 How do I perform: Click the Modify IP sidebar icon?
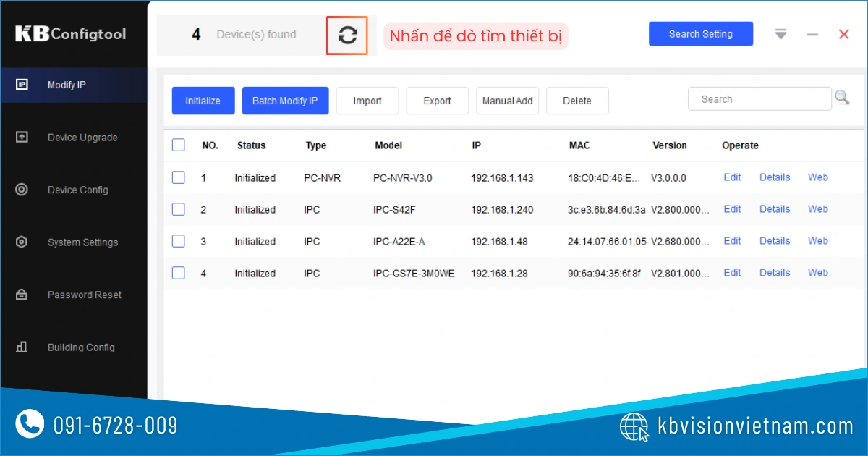tap(22, 85)
